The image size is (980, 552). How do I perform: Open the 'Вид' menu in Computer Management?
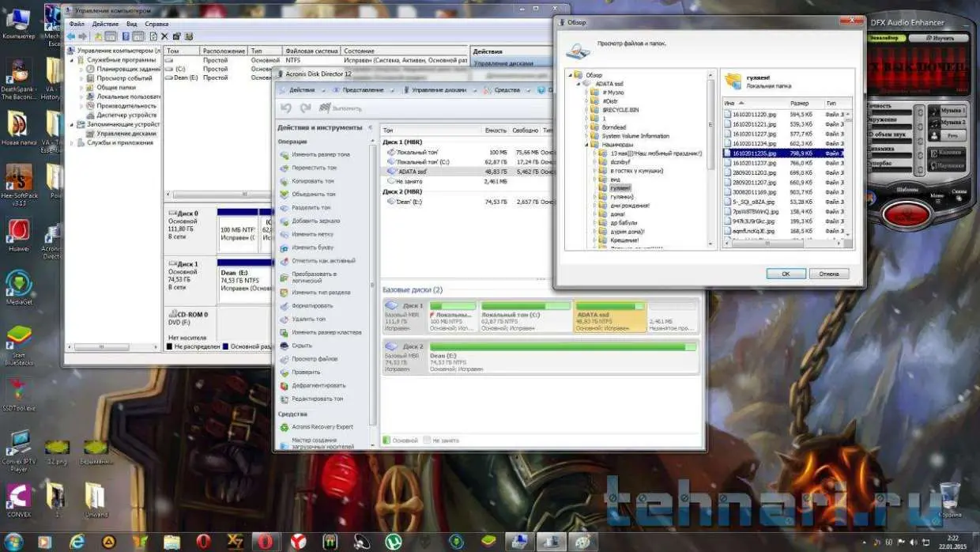(131, 25)
